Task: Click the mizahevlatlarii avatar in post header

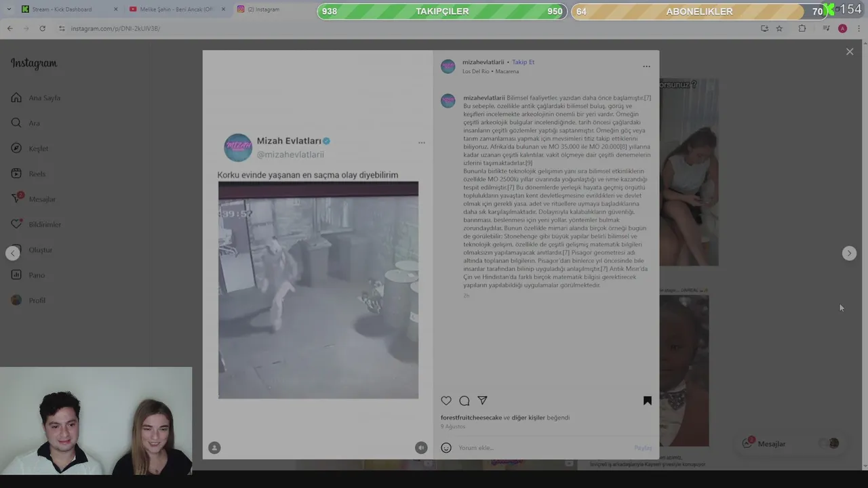Action: point(448,66)
